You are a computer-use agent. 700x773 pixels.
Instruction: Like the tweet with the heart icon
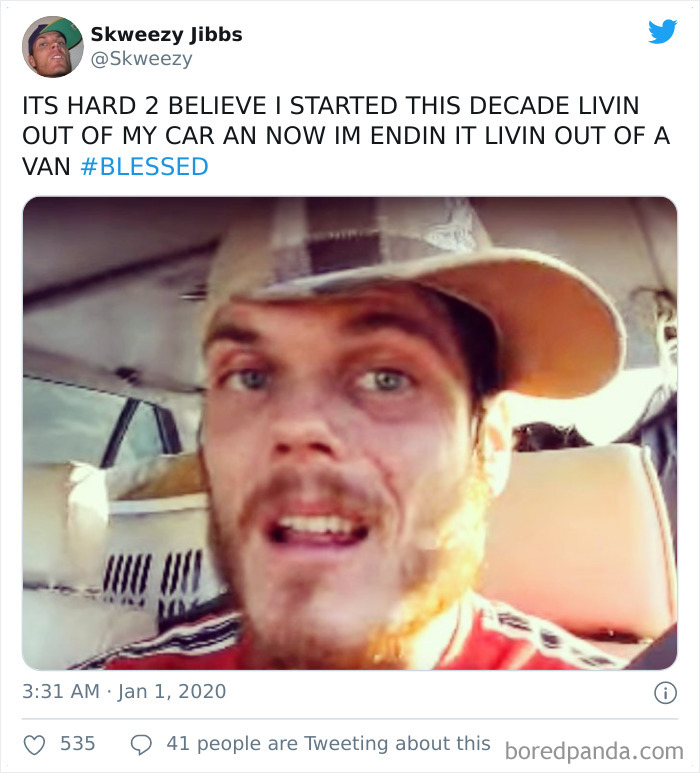coord(35,745)
